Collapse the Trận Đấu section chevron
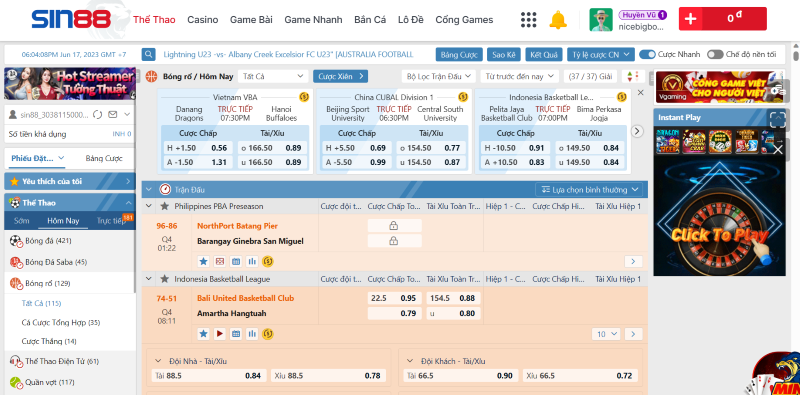Viewport: 800px width, 395px height. pyautogui.click(x=148, y=189)
